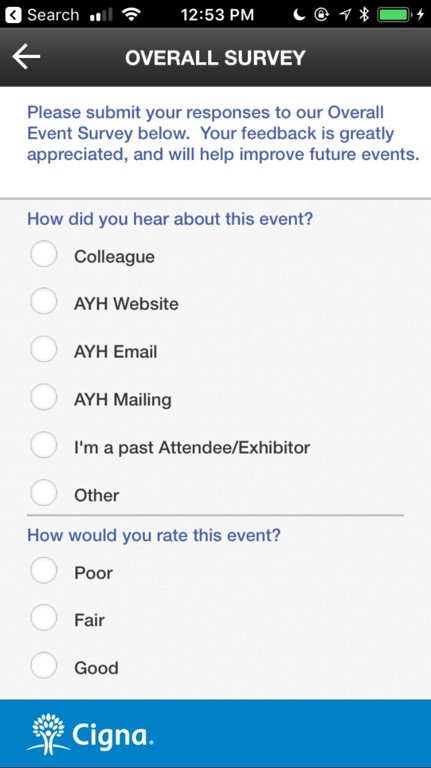Tap the battery icon in status bar

(394, 15)
